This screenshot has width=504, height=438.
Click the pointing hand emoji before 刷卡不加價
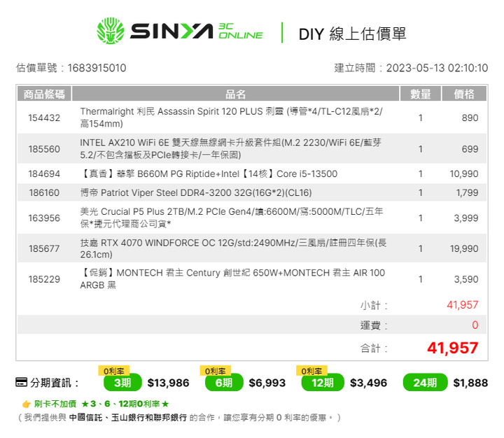coord(27,404)
